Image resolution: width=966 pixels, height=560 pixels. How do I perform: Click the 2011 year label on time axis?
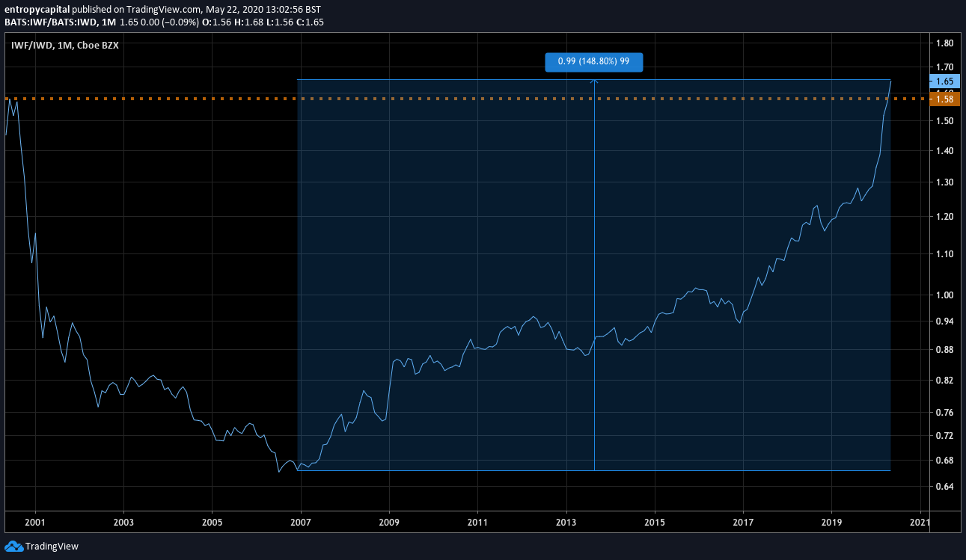pos(477,522)
